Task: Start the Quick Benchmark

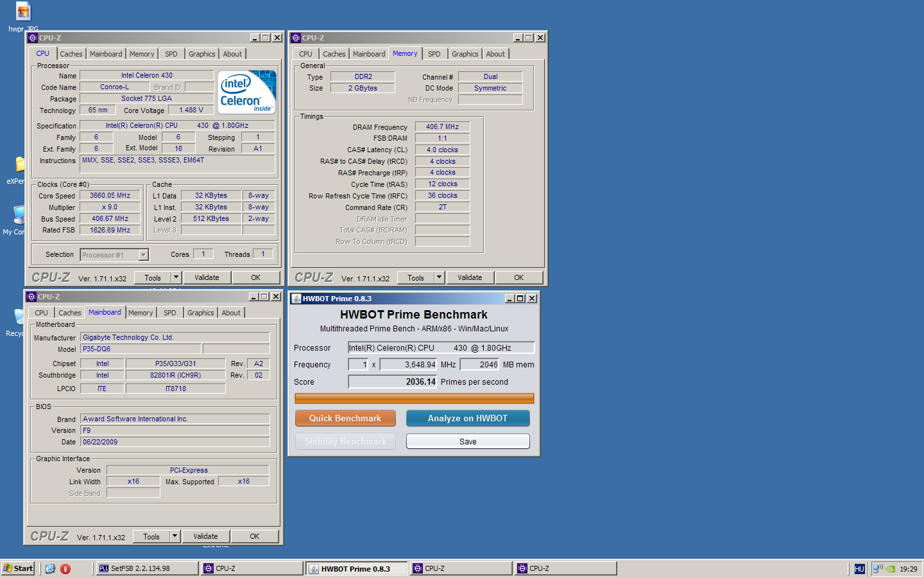Action: [x=345, y=418]
